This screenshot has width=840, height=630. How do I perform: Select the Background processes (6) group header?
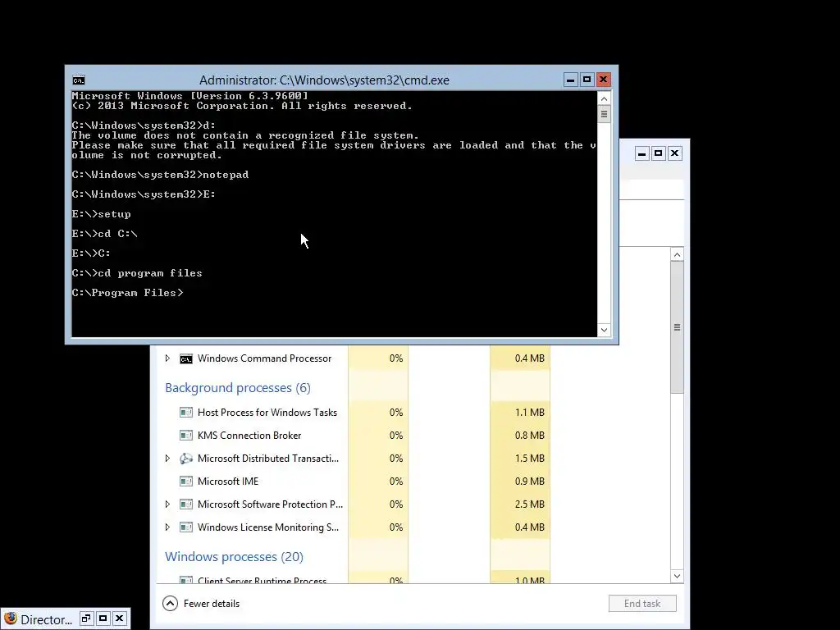(x=238, y=388)
